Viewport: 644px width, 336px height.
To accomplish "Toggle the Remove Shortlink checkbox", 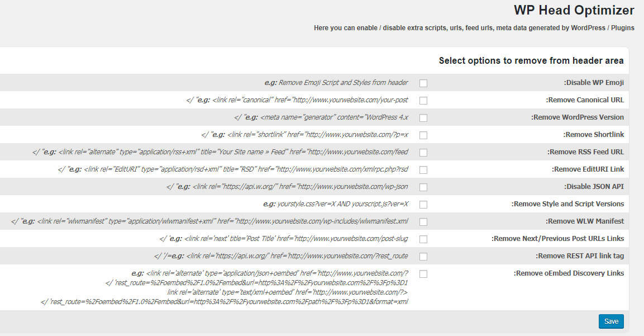I will coord(423,135).
